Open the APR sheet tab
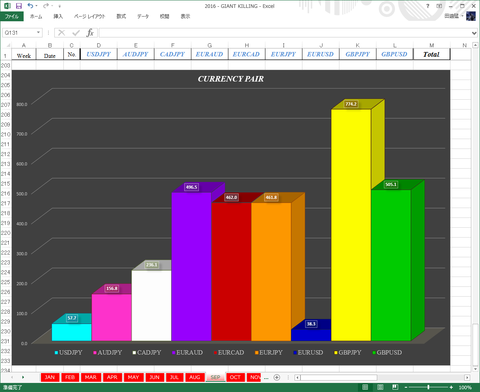The height and width of the screenshot is (392, 480). [112, 377]
